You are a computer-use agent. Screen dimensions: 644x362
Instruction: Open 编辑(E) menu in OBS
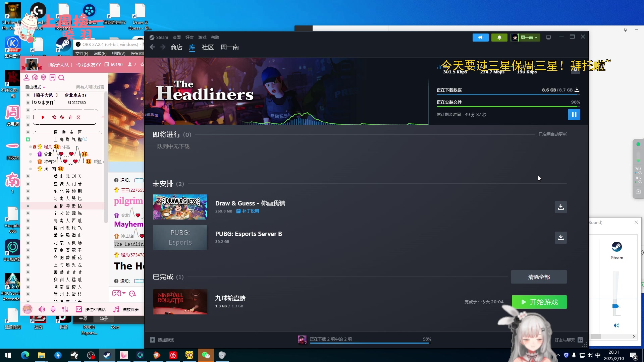[100, 54]
